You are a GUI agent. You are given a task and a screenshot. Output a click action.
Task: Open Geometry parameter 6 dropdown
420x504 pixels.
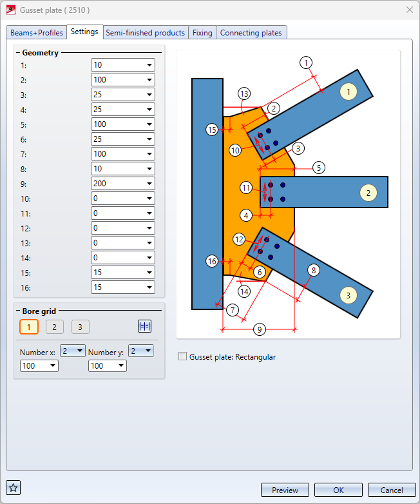[x=149, y=139]
